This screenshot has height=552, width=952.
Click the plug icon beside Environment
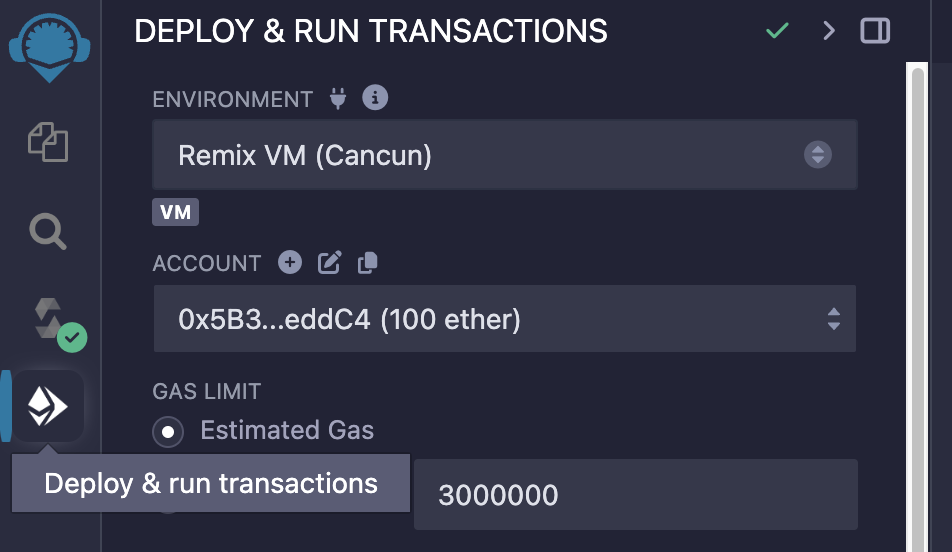(337, 99)
